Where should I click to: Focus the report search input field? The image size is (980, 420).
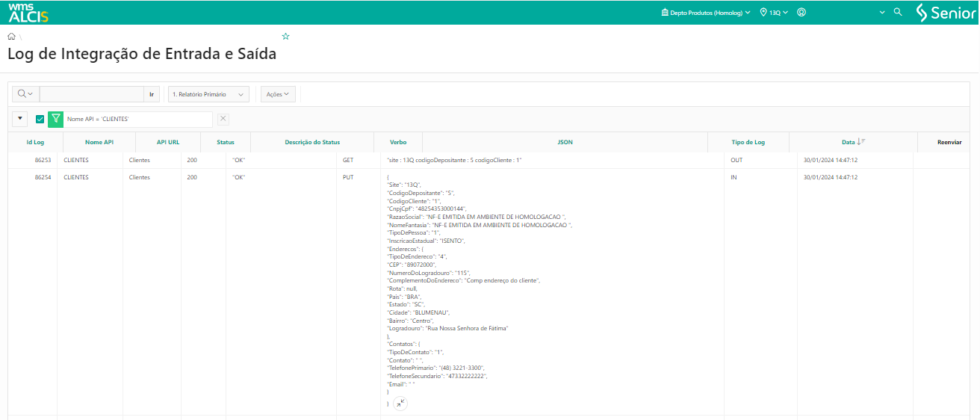tap(91, 94)
